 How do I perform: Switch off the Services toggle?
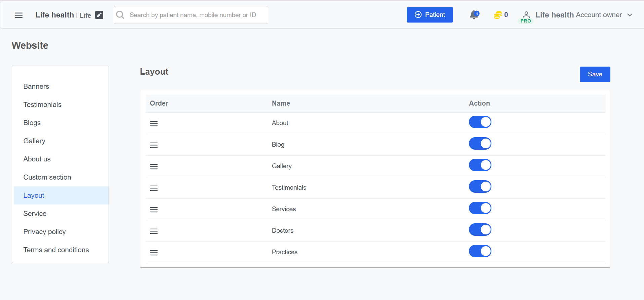point(480,208)
